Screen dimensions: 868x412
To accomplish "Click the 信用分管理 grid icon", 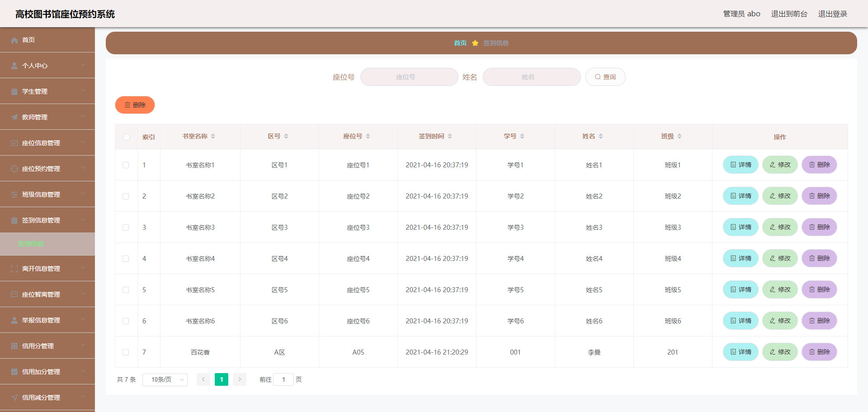I will point(14,346).
